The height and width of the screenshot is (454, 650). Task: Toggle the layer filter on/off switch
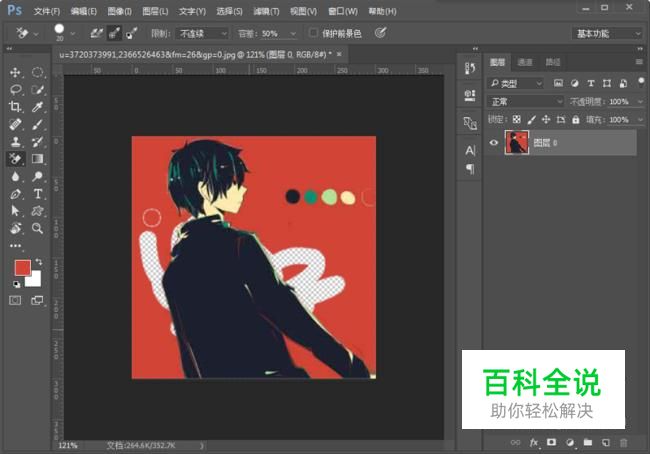tap(641, 81)
